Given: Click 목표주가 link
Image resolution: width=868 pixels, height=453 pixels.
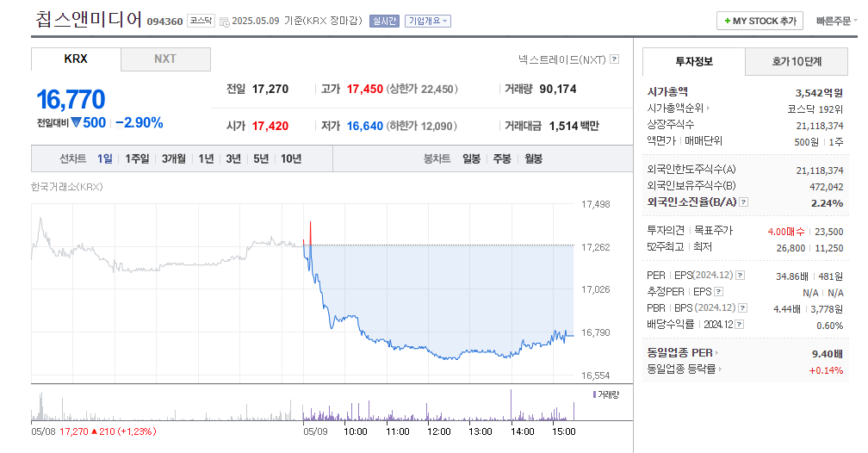Looking at the screenshot, I should [714, 231].
